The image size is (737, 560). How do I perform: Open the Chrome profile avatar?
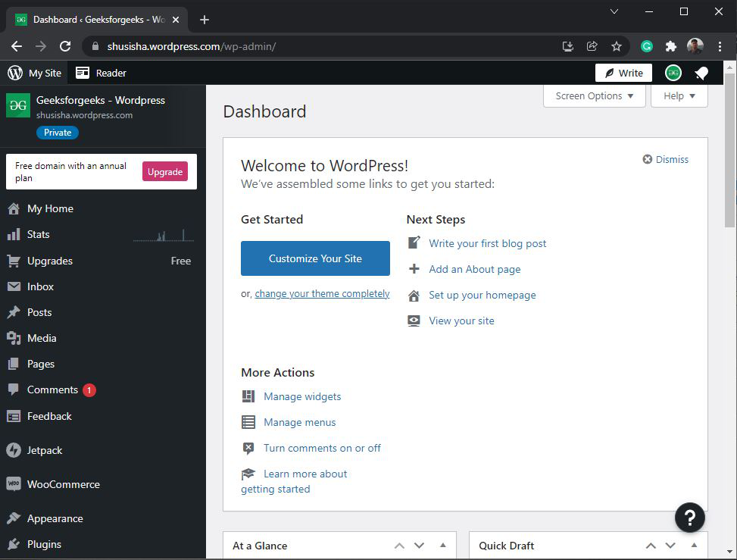click(695, 46)
